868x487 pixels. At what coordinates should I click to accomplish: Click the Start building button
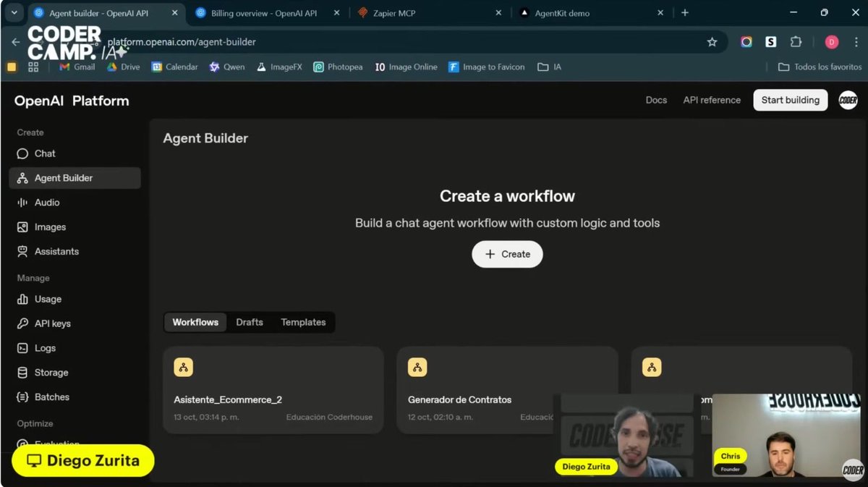790,101
